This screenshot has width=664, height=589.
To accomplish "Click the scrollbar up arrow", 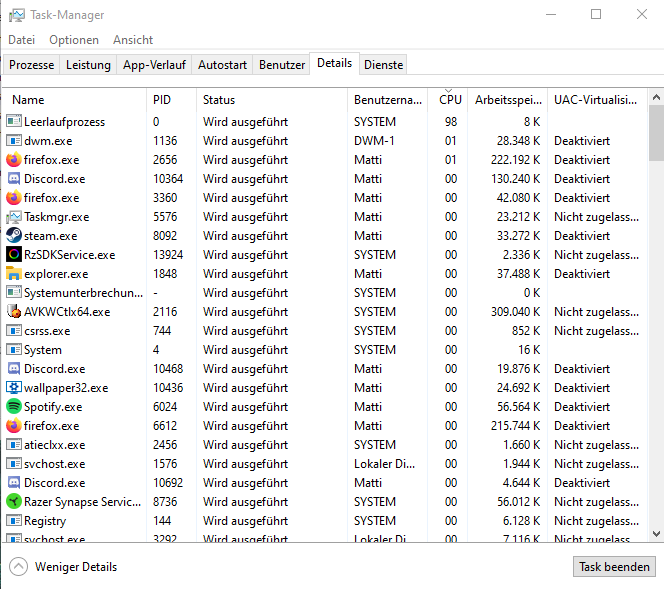I will click(x=656, y=97).
